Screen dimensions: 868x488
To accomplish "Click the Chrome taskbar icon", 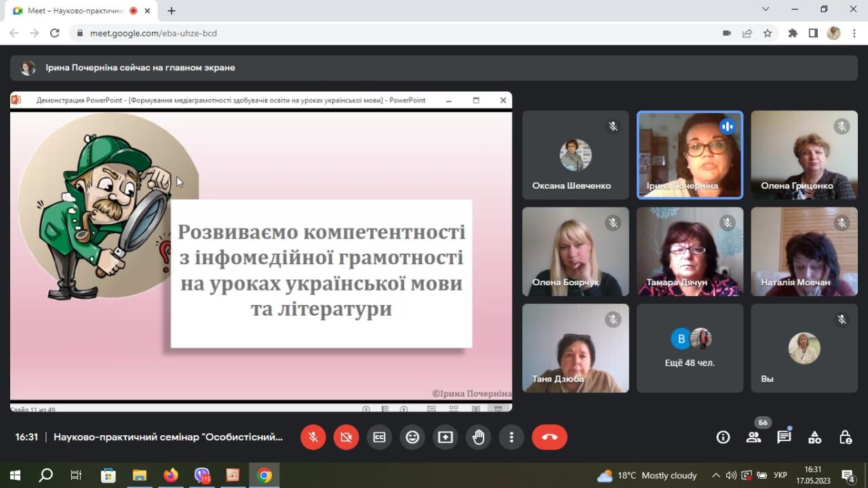I will [x=264, y=475].
